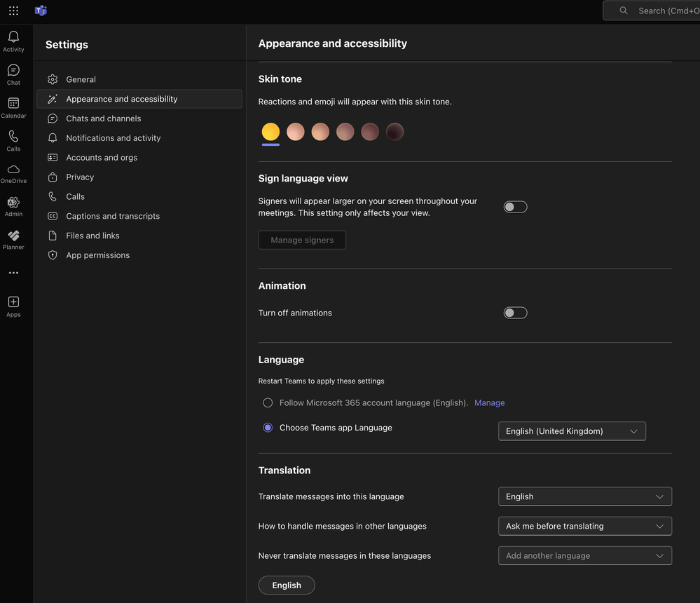Click the Calls handset icon in settings list

click(x=53, y=196)
